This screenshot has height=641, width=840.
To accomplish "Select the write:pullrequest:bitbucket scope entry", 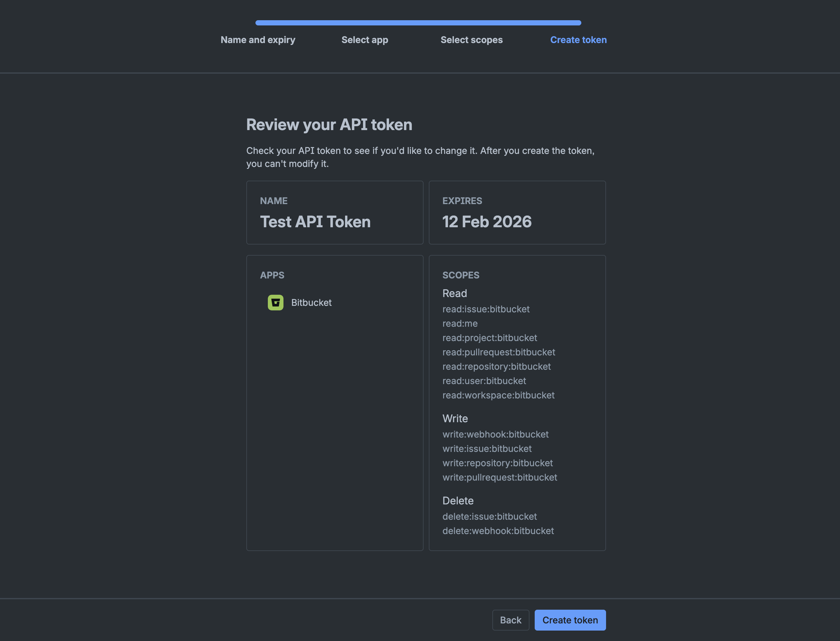I will click(x=500, y=477).
